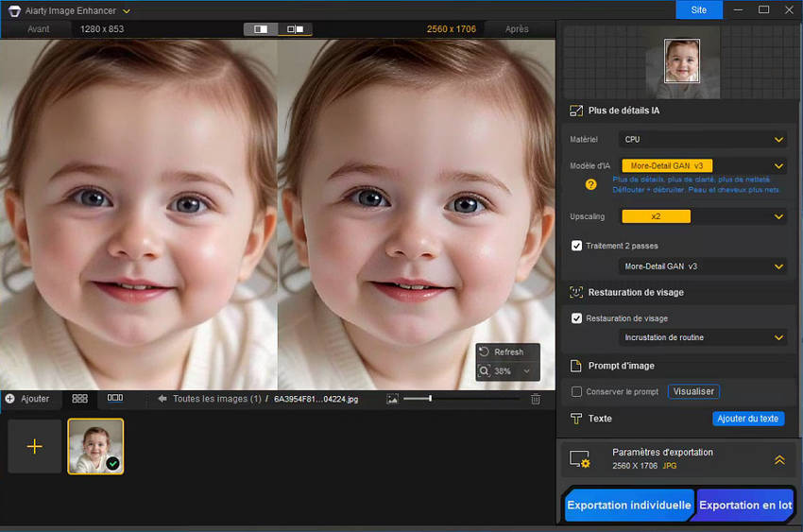
Task: Expand Paramètres d'exportation with double chevron
Action: [x=779, y=460]
